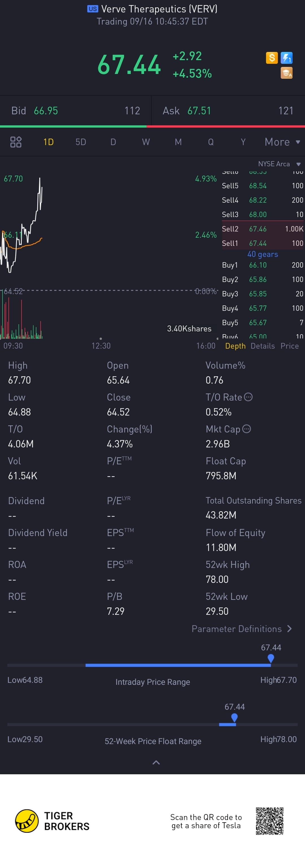This screenshot has height=868, width=305.
Task: Collapse details with the up chevron
Action: click(x=156, y=762)
